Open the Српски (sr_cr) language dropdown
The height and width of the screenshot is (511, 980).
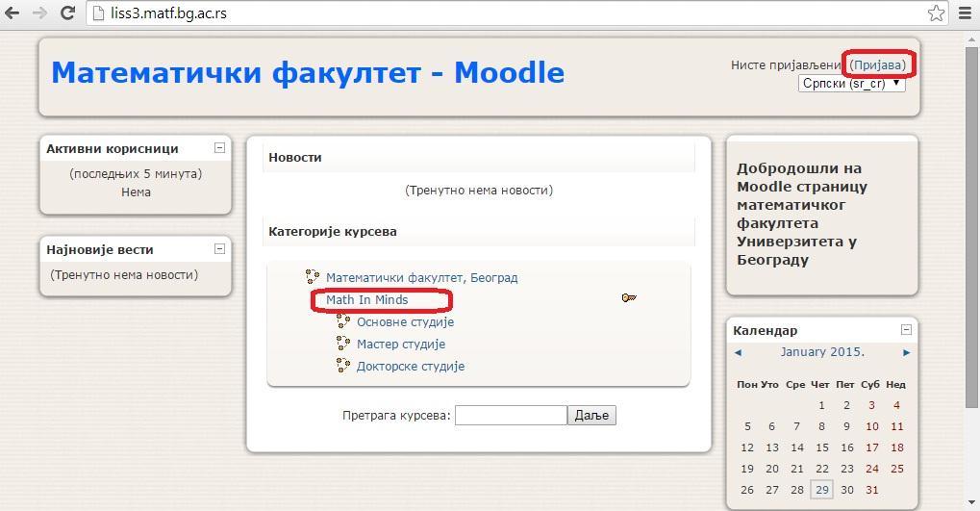852,83
